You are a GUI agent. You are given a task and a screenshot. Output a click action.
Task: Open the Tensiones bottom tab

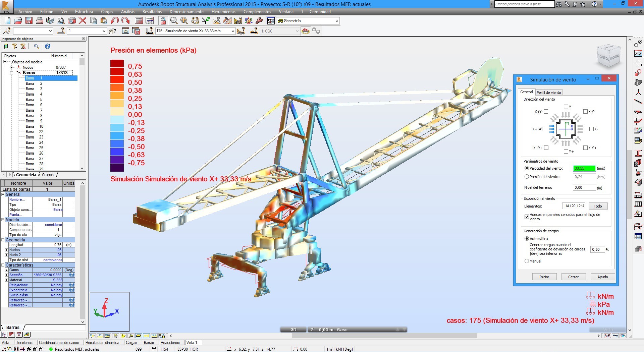(24, 343)
